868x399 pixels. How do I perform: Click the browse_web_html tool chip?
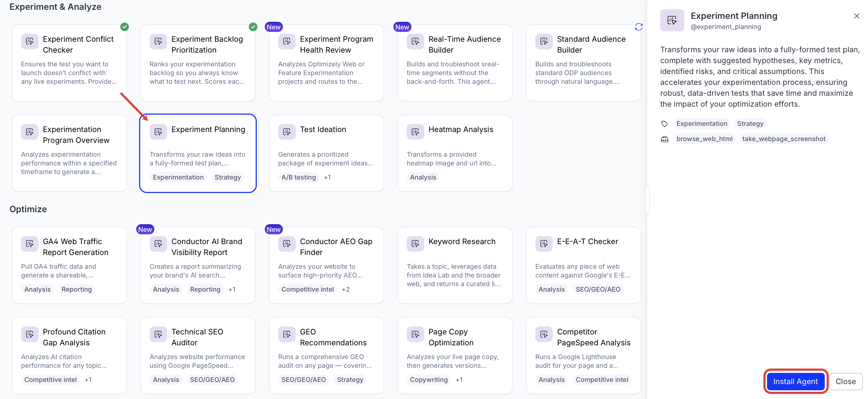click(x=704, y=139)
